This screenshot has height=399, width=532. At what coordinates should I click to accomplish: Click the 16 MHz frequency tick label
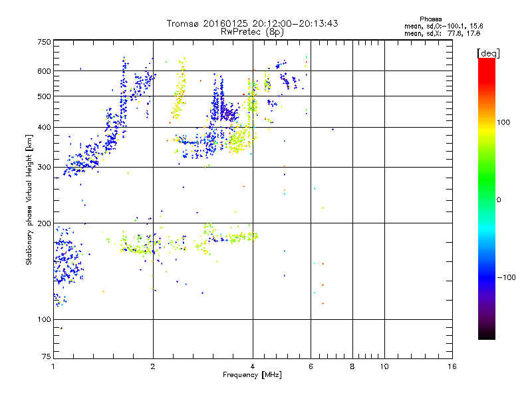(452, 366)
